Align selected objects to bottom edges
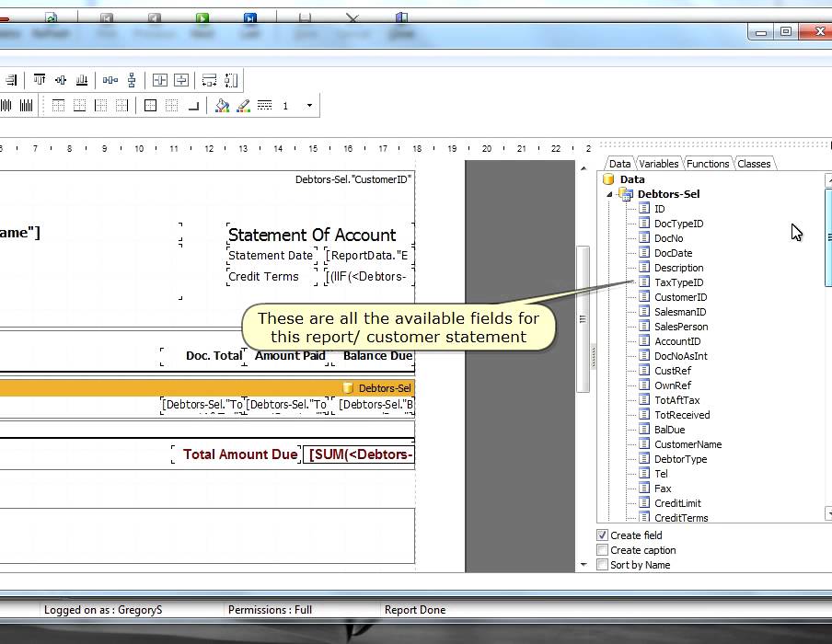 [x=82, y=80]
